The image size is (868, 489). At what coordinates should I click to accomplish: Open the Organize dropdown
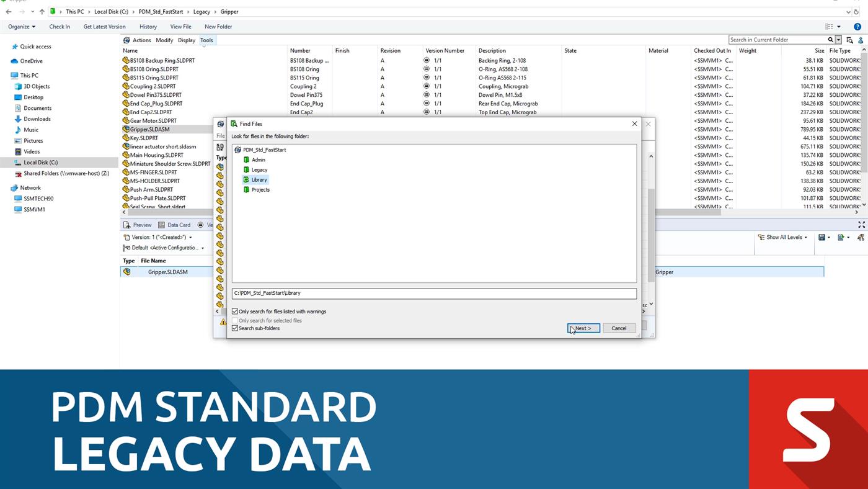pos(22,27)
